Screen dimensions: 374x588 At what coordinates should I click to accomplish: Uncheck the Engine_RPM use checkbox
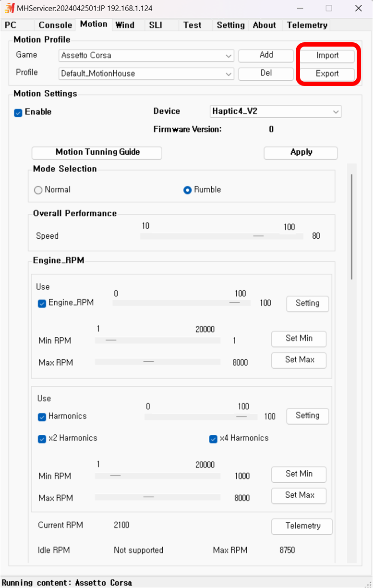click(42, 303)
